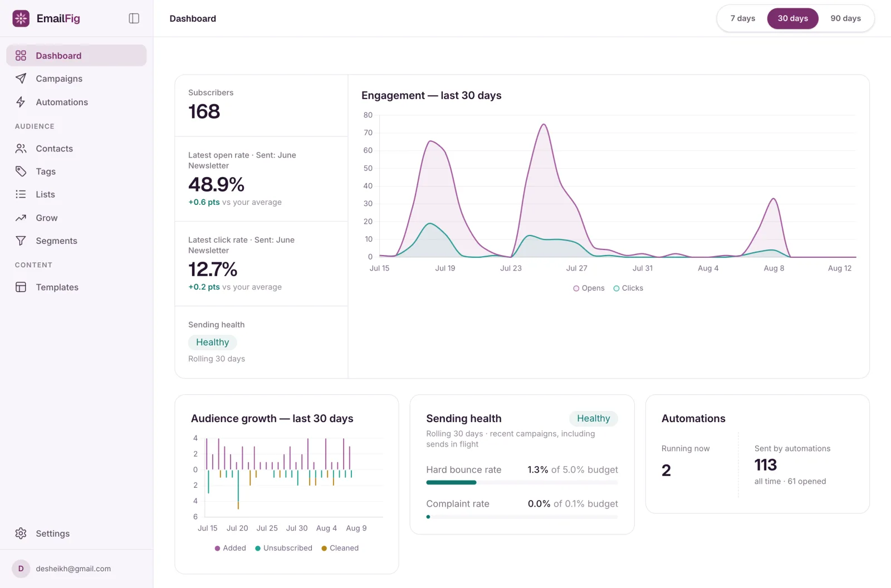Click the 0.0% of 0.1% budget text
Viewport: 891px width, 588px height.
point(572,503)
